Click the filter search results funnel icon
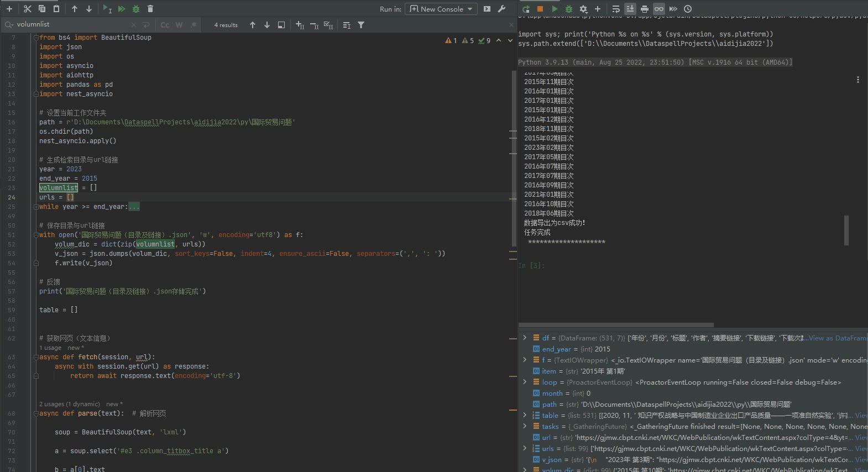The width and height of the screenshot is (868, 472). [x=361, y=25]
